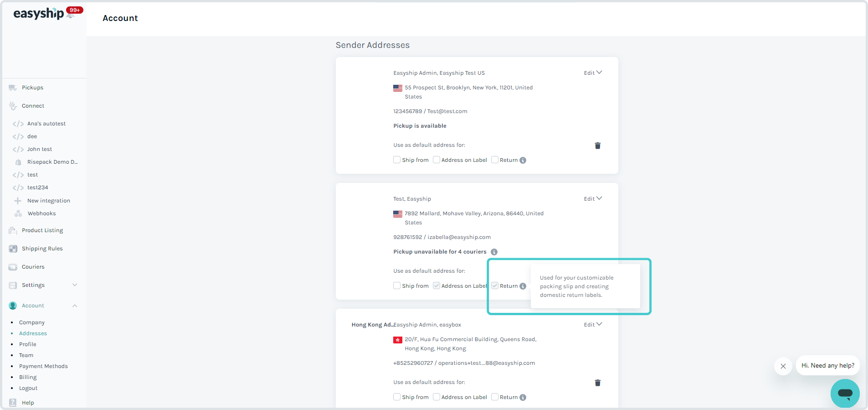
Task: Click the Help icon in sidebar
Action: 13,403
